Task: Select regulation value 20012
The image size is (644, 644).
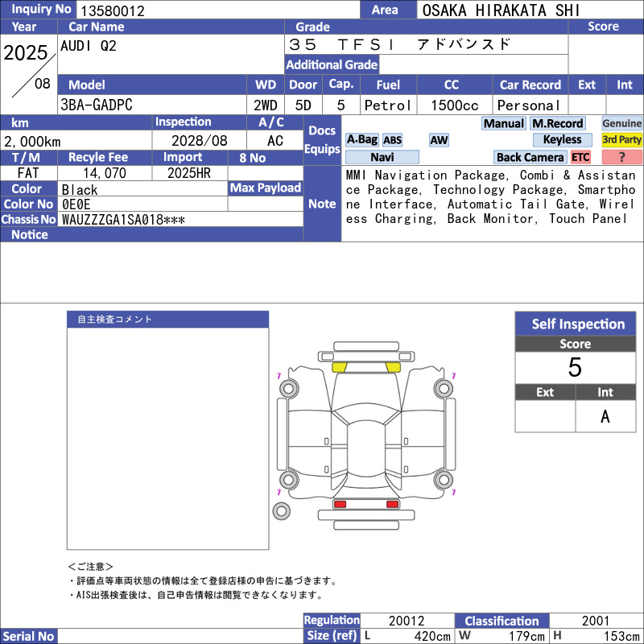Action: 407,620
